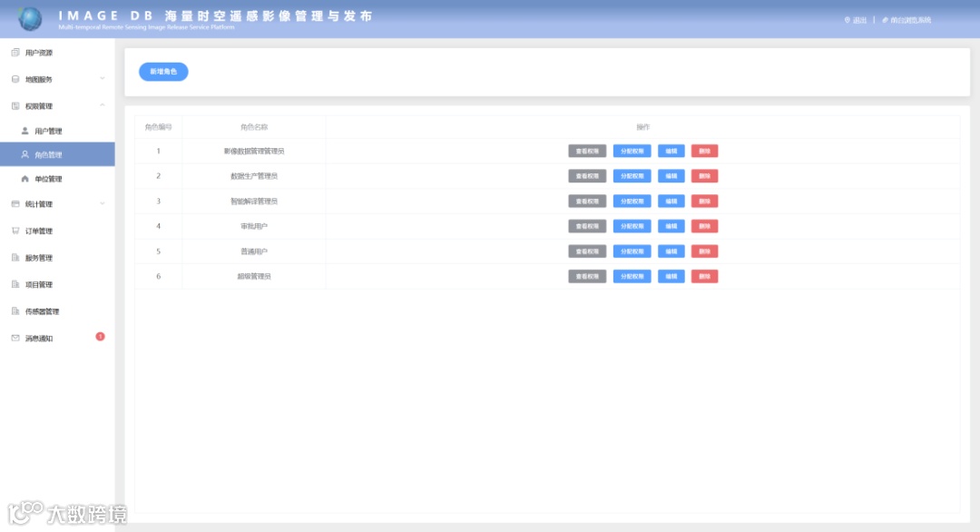Click the 单位管理 home icon
This screenshot has height=532, width=980.
tap(25, 179)
